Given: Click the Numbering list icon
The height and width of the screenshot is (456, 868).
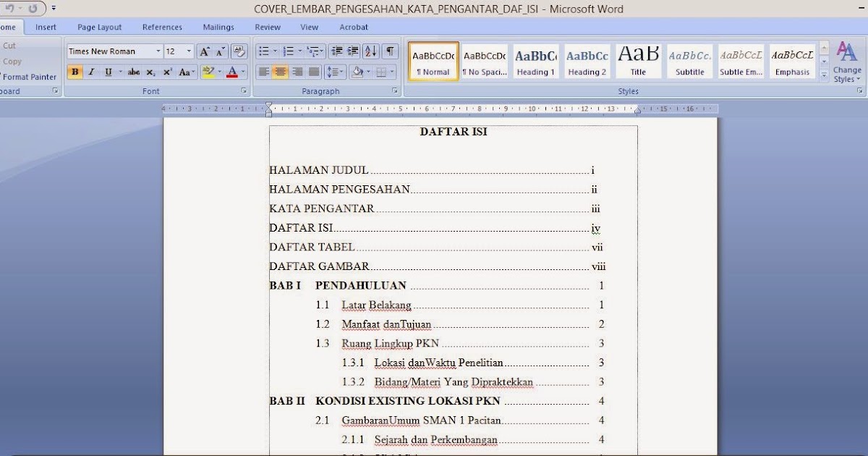Looking at the screenshot, I should coord(288,51).
